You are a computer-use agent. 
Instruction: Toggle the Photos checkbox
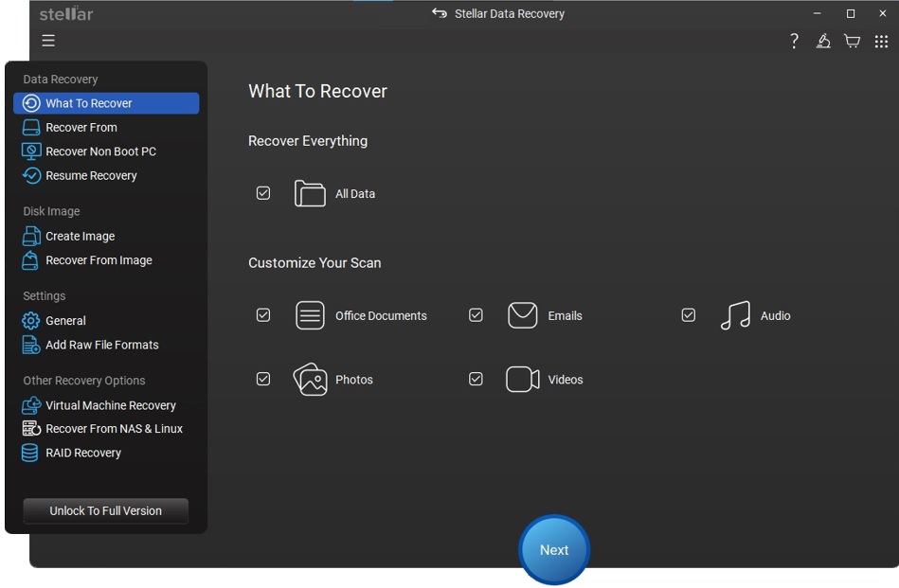point(263,379)
